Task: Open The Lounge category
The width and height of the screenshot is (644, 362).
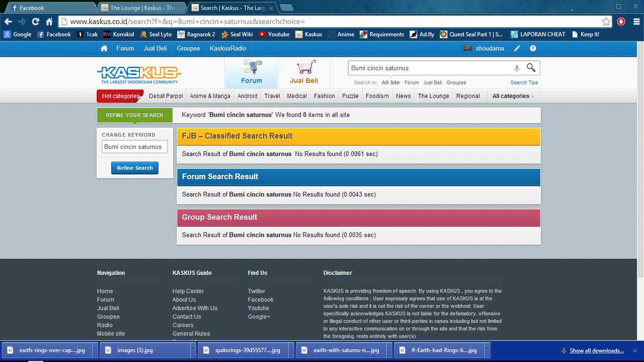Action: (433, 96)
